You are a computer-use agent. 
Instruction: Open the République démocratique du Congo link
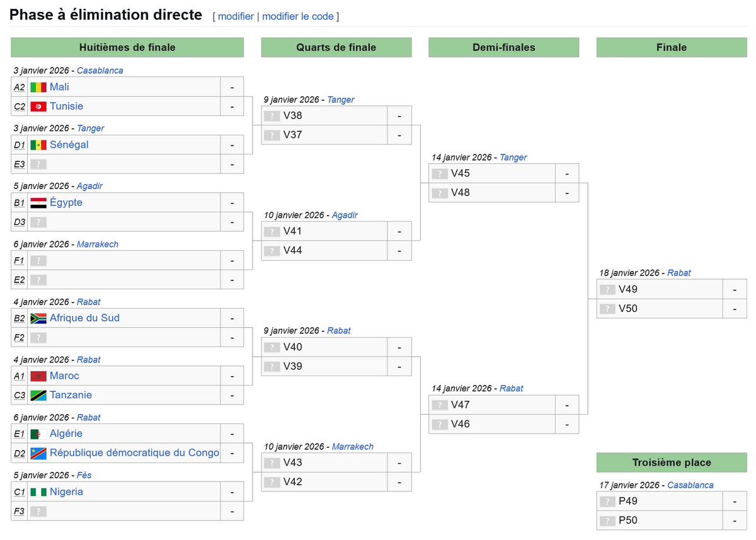134,453
